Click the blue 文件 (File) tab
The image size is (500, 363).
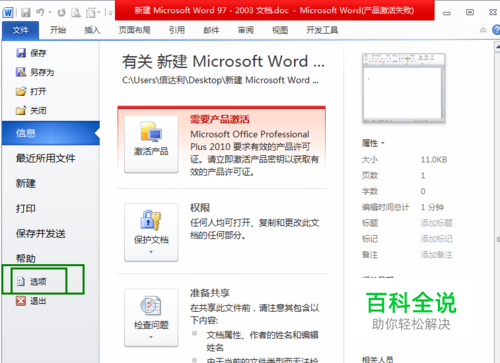coord(20,30)
